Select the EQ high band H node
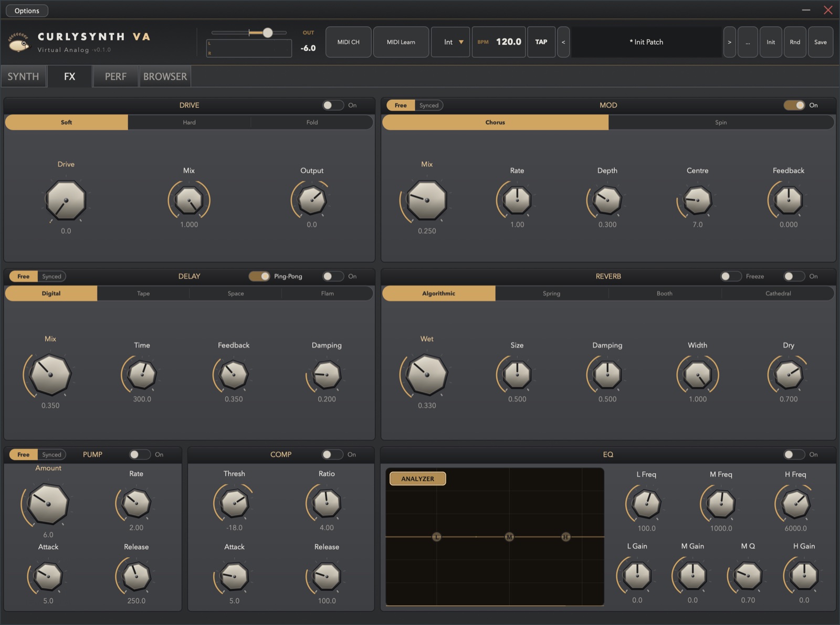The image size is (840, 625). click(x=565, y=537)
